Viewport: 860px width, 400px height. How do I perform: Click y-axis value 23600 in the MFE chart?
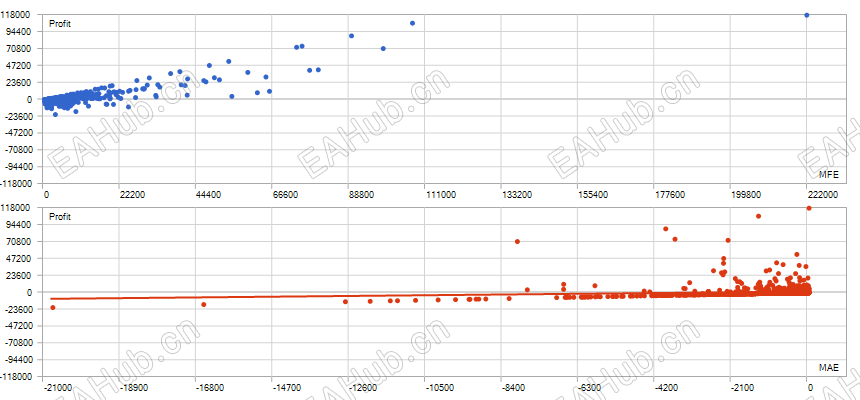tap(21, 82)
